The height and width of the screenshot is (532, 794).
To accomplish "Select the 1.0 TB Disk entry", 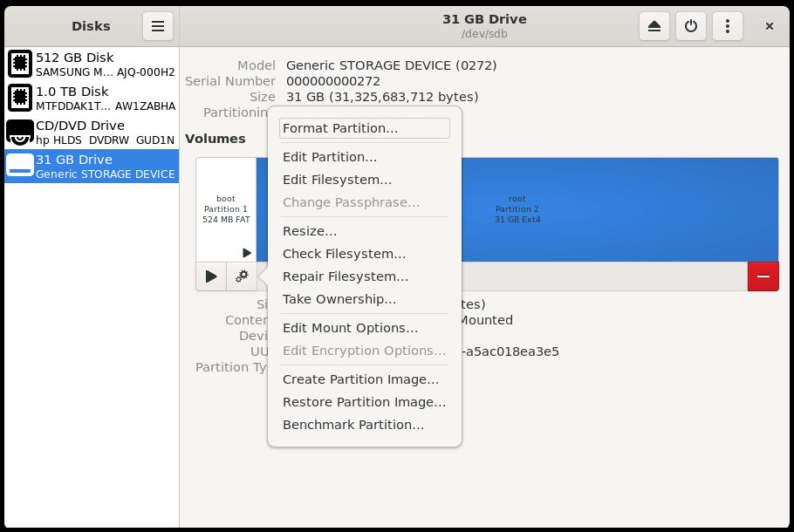I will [x=92, y=99].
